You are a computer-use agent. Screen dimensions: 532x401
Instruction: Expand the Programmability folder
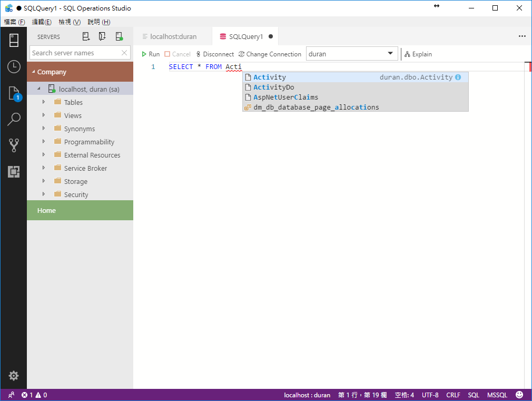(x=43, y=141)
